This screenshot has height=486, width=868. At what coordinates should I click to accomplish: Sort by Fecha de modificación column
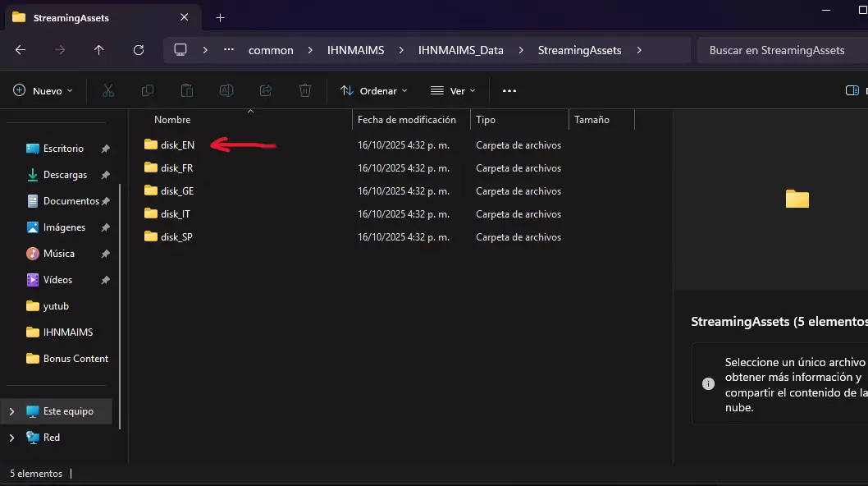tap(407, 120)
